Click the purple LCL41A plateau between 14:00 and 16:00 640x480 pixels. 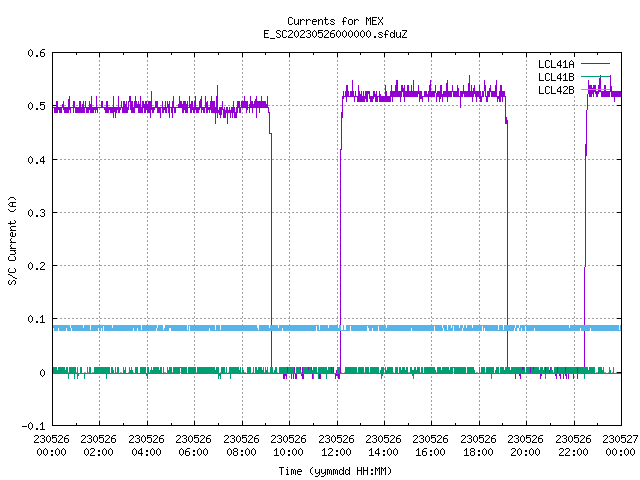408,94
